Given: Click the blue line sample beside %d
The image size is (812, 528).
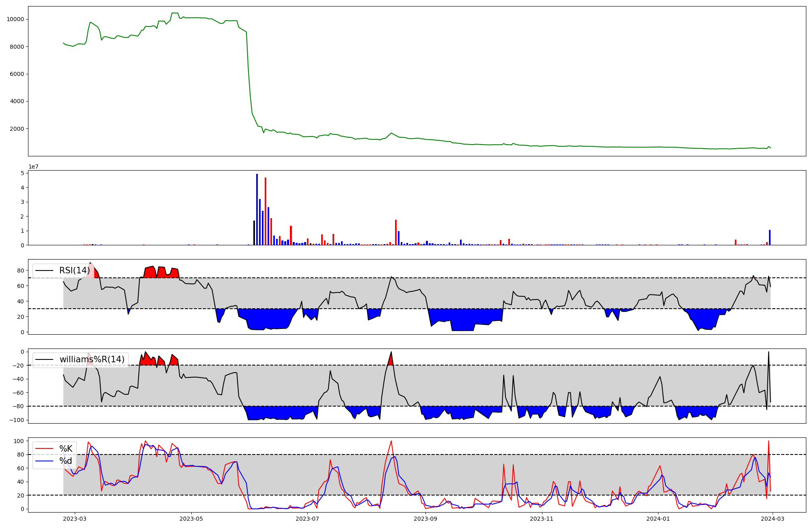Looking at the screenshot, I should coord(45,461).
